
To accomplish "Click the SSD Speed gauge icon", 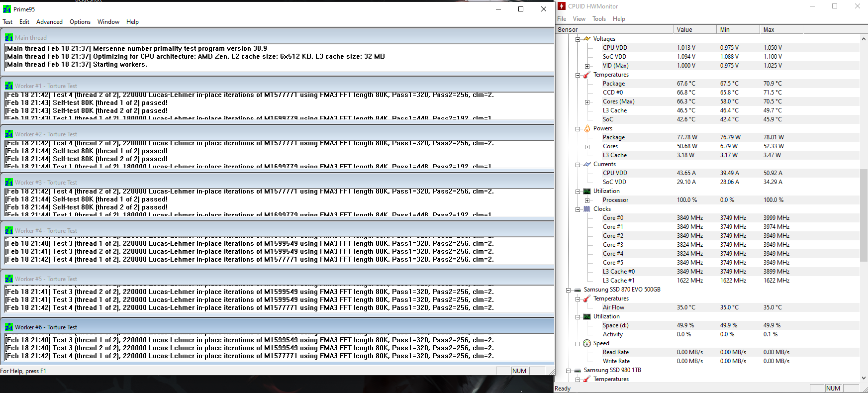I will [587, 343].
